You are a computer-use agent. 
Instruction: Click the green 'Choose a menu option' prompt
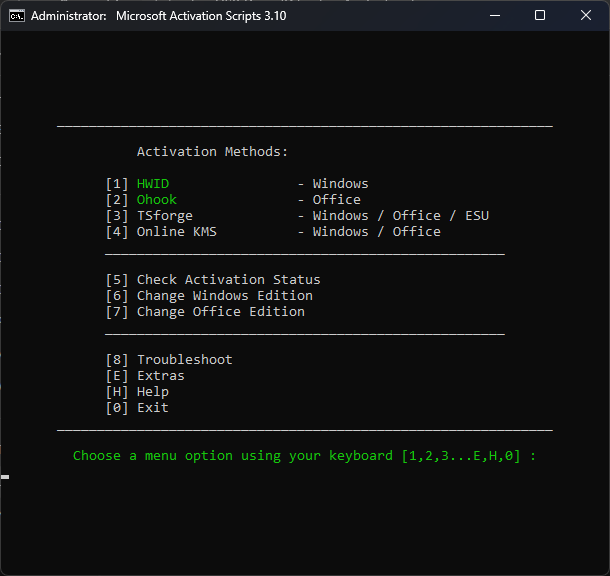pos(304,455)
